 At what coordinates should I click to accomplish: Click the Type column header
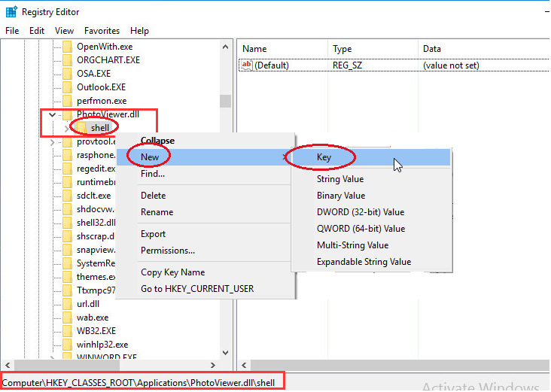click(x=342, y=49)
